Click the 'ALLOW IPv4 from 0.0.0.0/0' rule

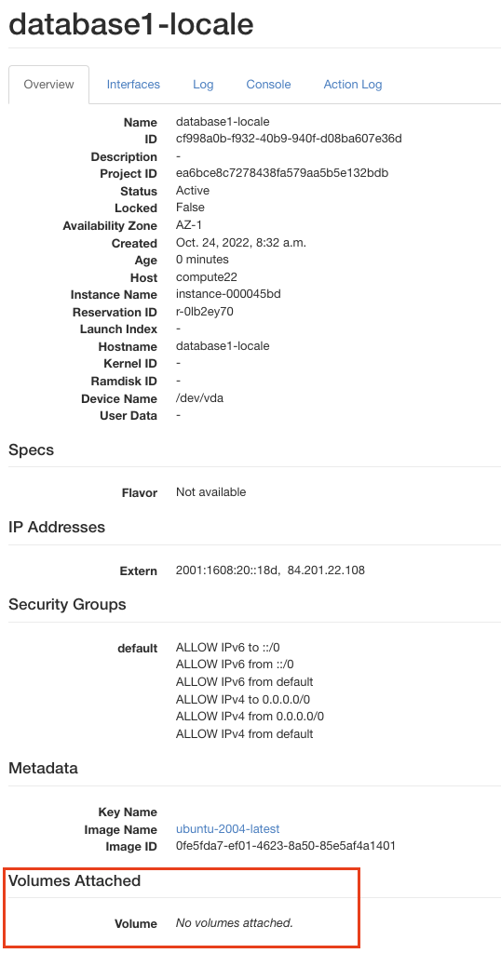tap(250, 717)
